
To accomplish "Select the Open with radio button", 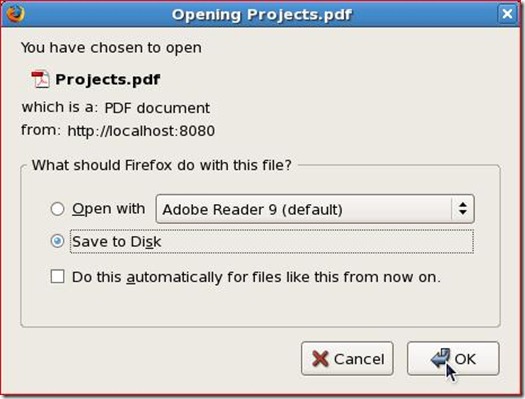I will 57,209.
